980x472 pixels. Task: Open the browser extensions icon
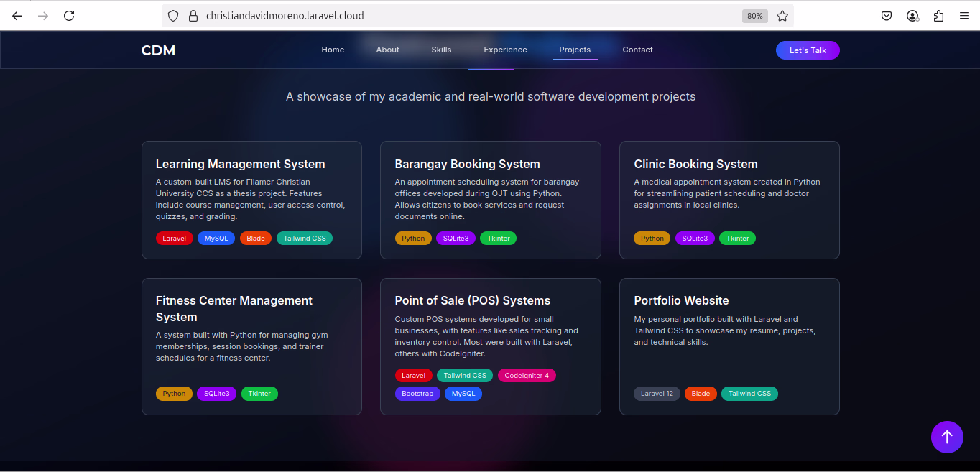pyautogui.click(x=938, y=15)
